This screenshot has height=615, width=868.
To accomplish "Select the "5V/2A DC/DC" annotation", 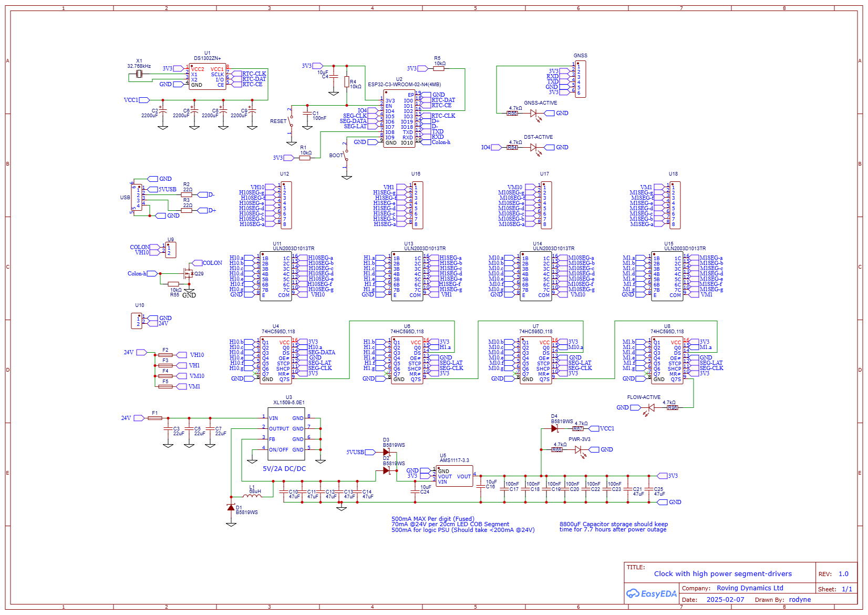I will (284, 469).
